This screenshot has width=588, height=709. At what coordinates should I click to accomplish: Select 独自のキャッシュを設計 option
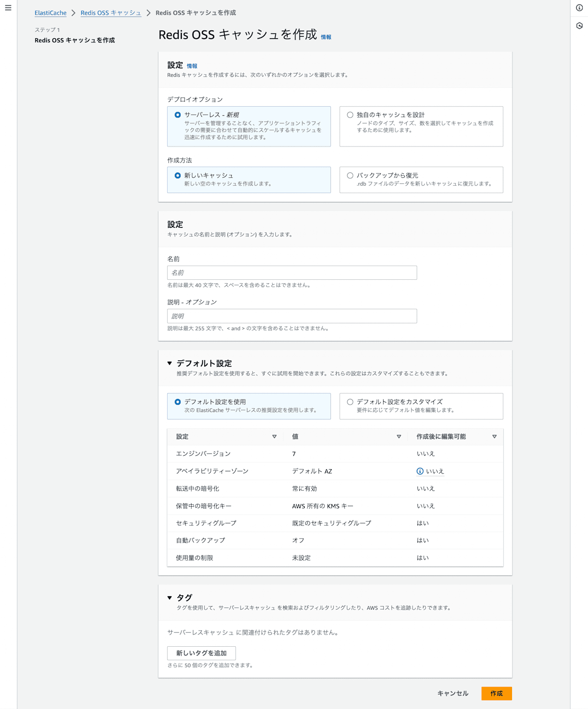[421, 126]
